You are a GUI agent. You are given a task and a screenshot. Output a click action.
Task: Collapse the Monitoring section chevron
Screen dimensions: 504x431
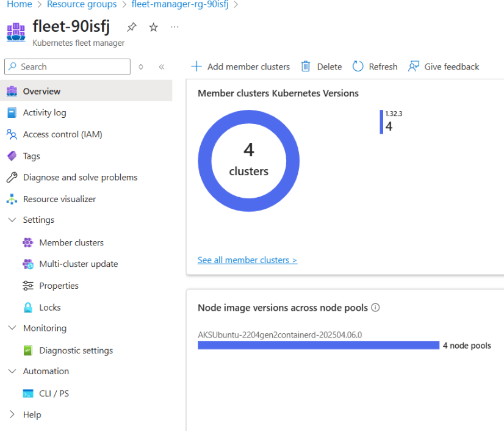pyautogui.click(x=12, y=328)
